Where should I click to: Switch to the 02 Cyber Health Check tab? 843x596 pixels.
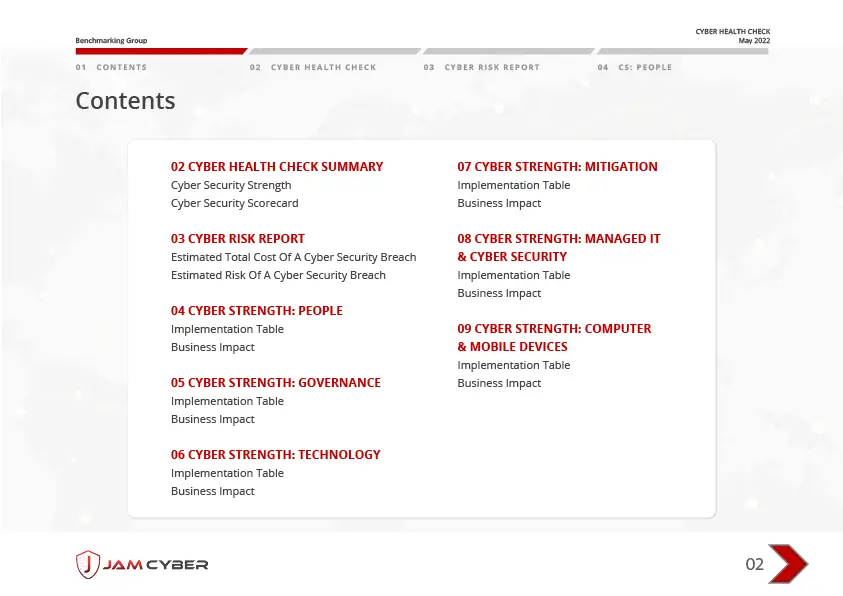[314, 67]
